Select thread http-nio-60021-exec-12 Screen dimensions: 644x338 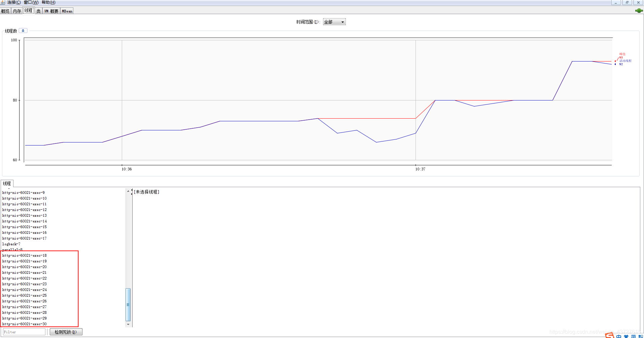(x=25, y=210)
